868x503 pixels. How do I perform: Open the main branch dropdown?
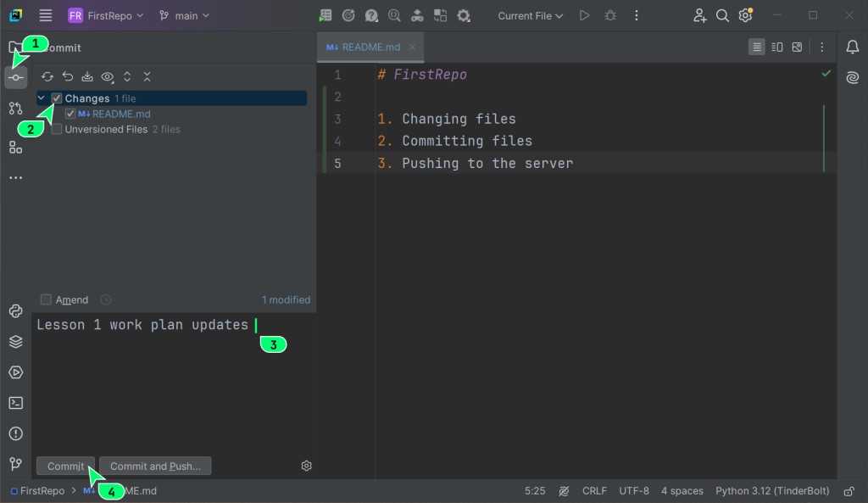pos(184,15)
